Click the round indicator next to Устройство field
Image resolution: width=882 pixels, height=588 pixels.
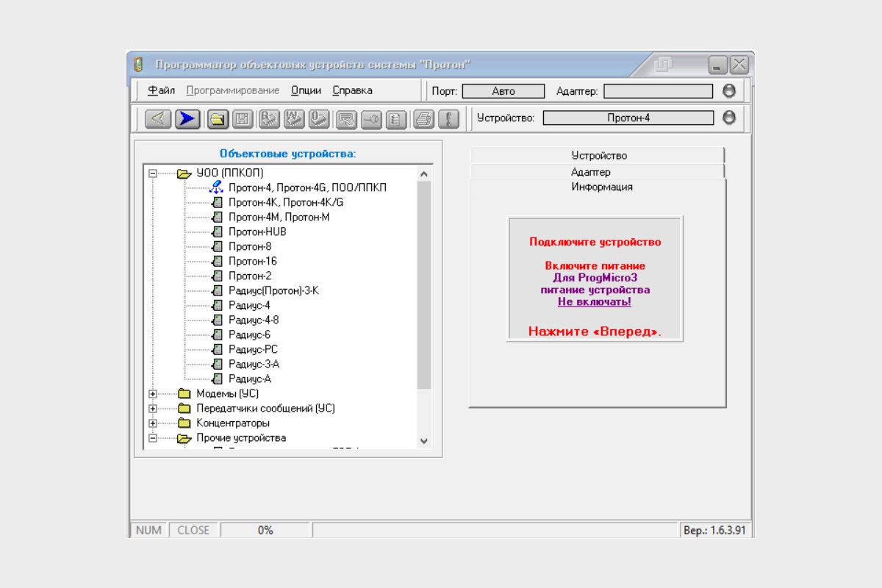click(x=728, y=118)
